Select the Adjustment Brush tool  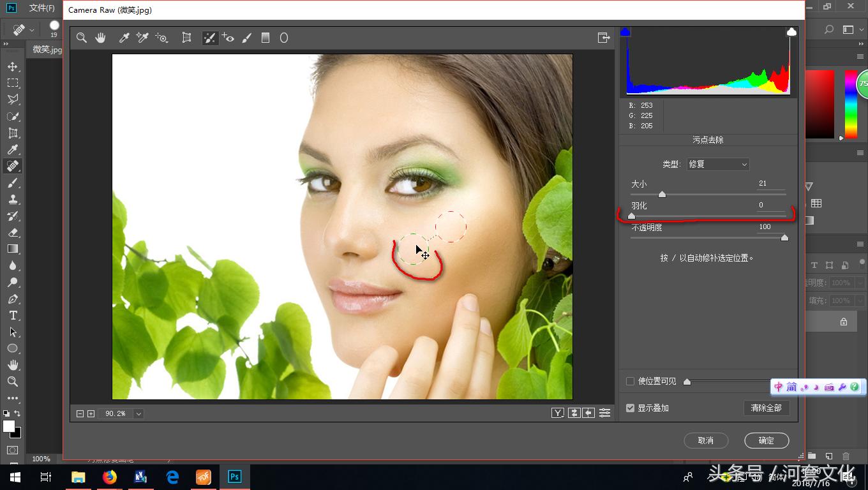coord(247,38)
